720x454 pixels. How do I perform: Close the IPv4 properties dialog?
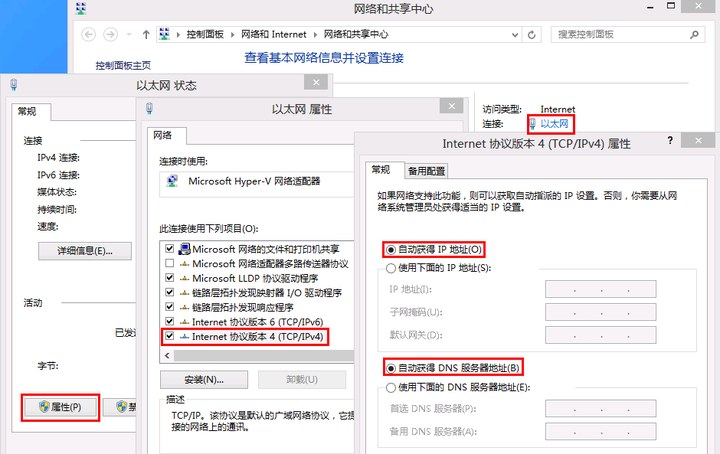click(698, 140)
